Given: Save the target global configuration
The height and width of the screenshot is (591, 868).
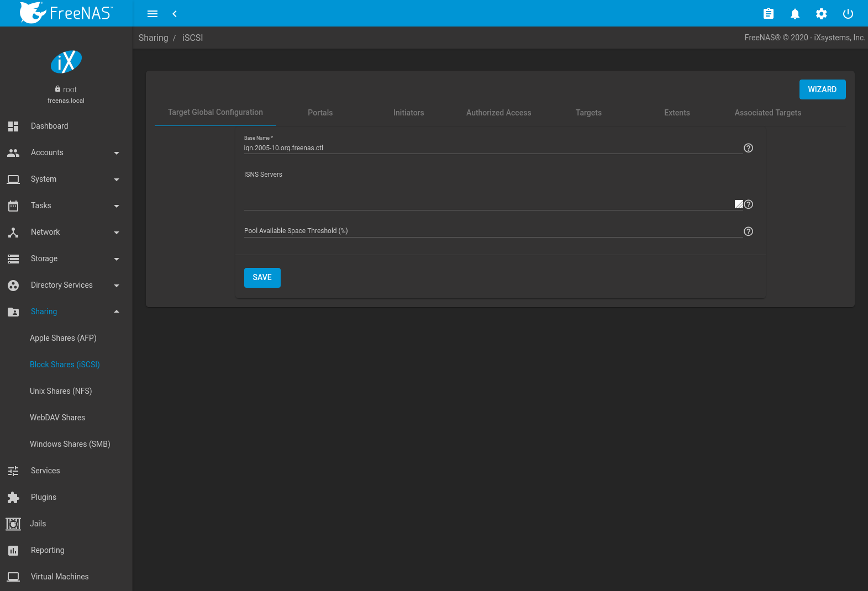Looking at the screenshot, I should [x=262, y=278].
